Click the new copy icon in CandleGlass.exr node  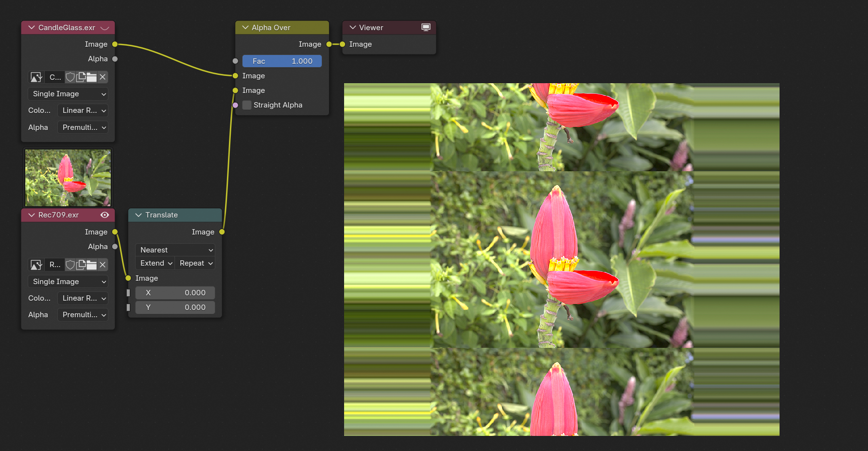(81, 77)
